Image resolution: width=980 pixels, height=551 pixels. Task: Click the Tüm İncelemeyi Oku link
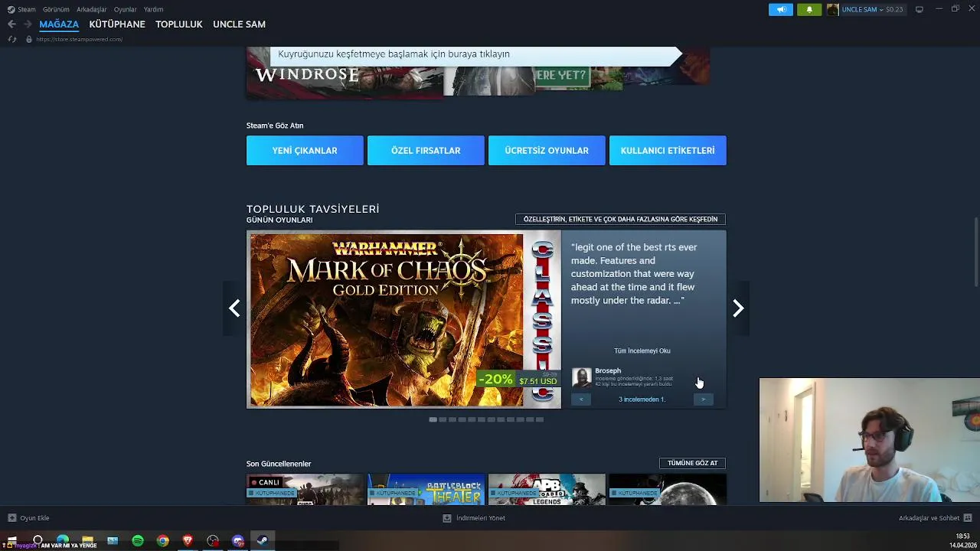click(642, 350)
